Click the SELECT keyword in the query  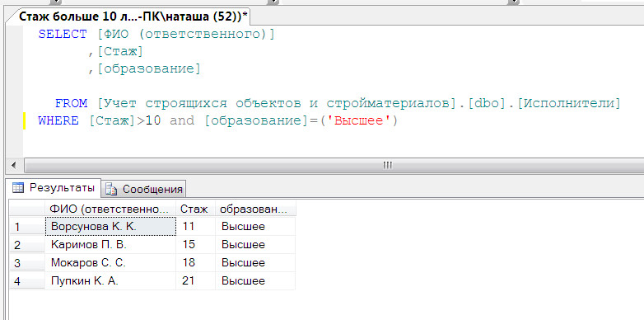point(63,34)
